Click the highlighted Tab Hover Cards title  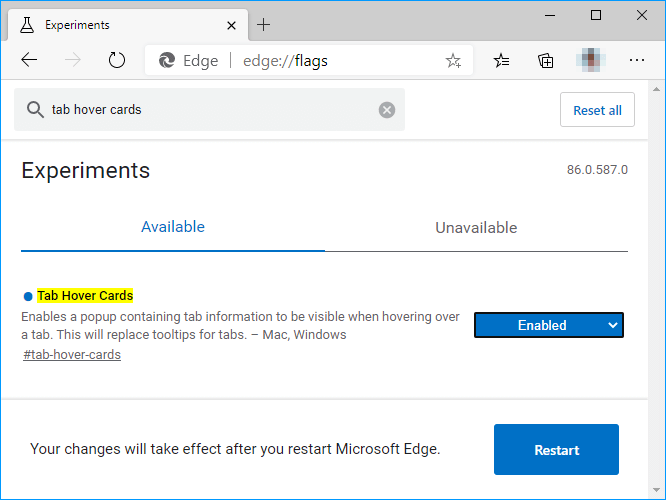tap(85, 296)
